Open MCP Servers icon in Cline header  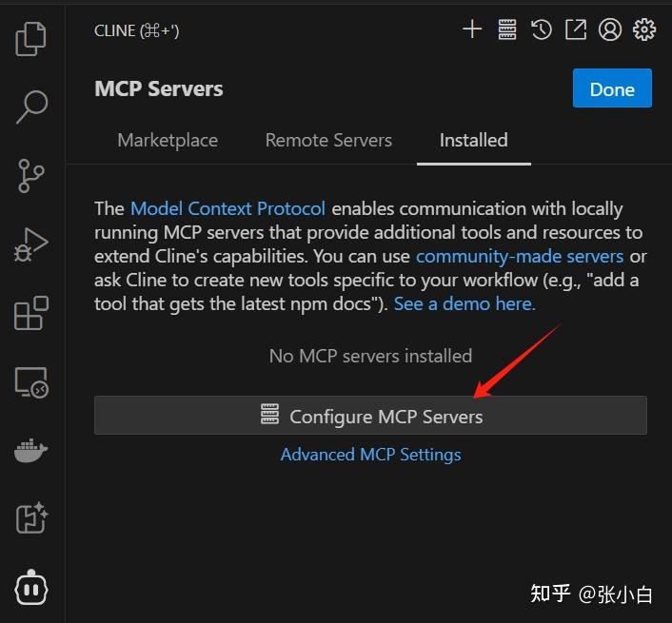pyautogui.click(x=507, y=29)
